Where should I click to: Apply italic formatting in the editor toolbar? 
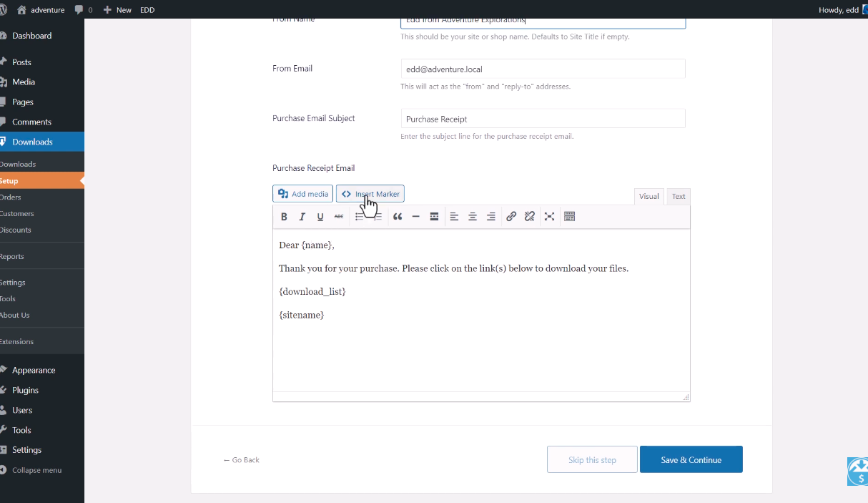pyautogui.click(x=302, y=217)
